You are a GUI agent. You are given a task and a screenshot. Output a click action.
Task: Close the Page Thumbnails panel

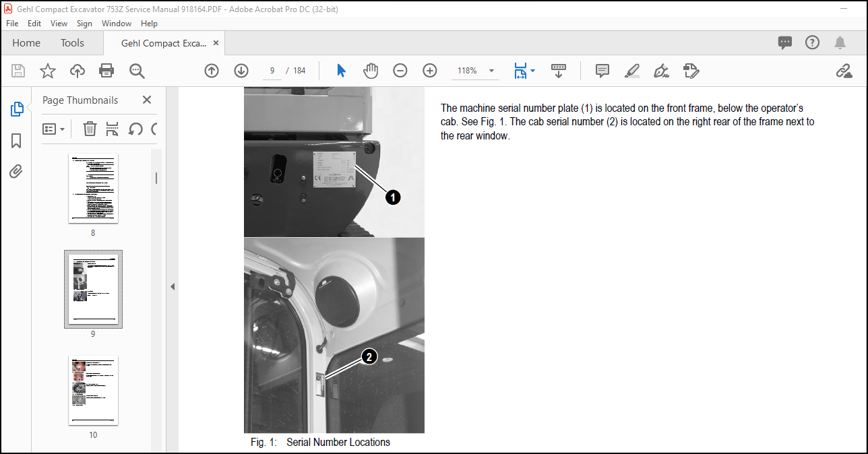[147, 100]
